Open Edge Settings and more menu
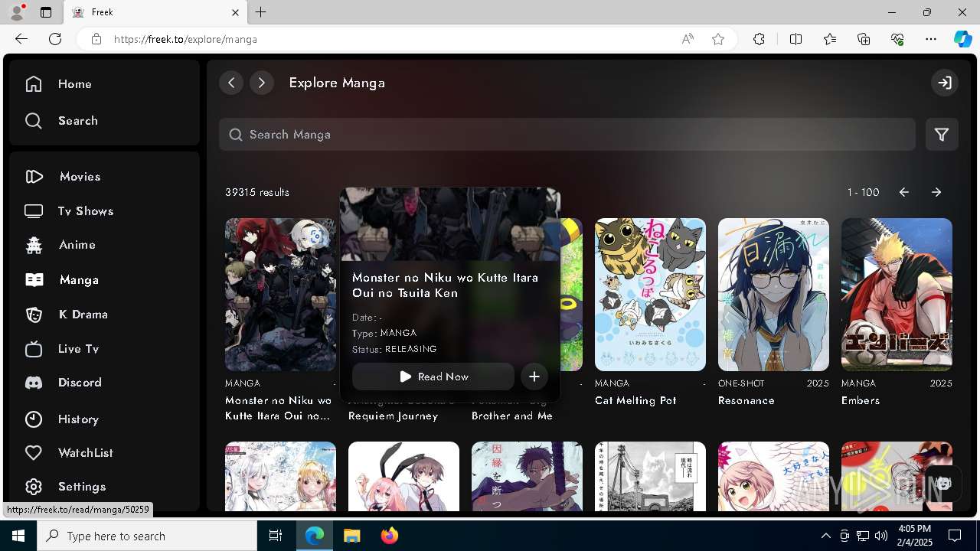 coord(931,39)
